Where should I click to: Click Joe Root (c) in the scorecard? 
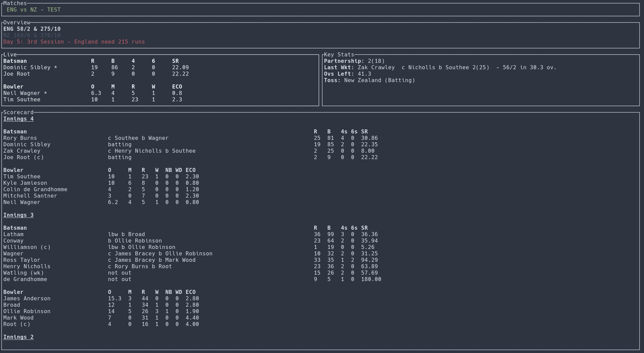(24, 157)
